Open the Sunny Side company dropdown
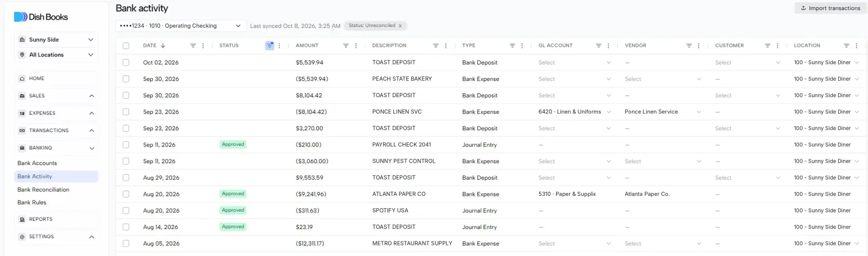 56,40
